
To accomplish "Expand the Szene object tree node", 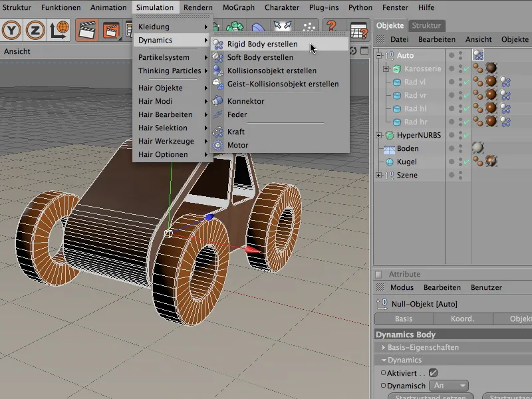I will (379, 176).
